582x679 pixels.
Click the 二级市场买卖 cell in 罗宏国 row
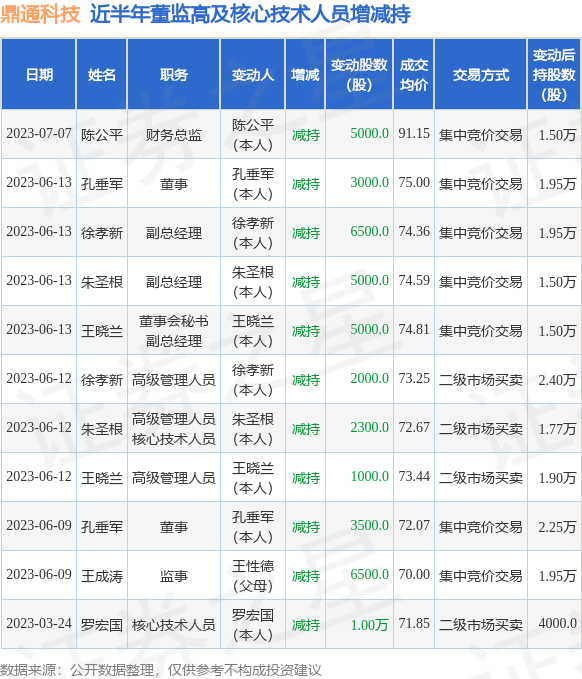481,625
